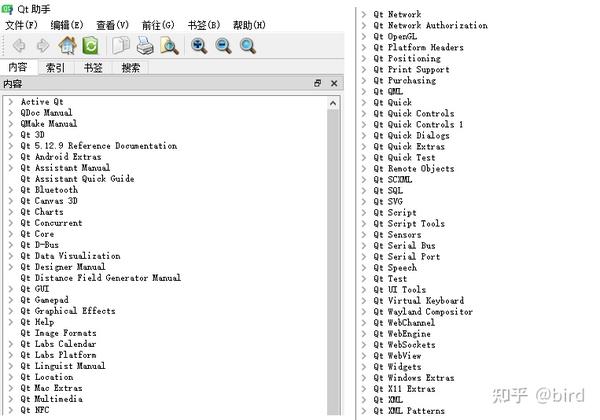Open the 查看(V) menu
Image resolution: width=600 pixels, height=420 pixels.
point(112,25)
